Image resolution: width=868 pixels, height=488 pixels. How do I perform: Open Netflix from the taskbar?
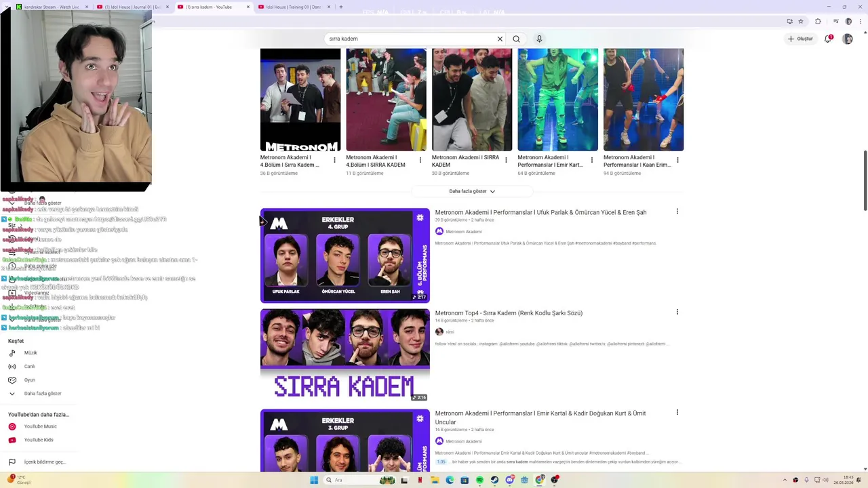point(420,480)
